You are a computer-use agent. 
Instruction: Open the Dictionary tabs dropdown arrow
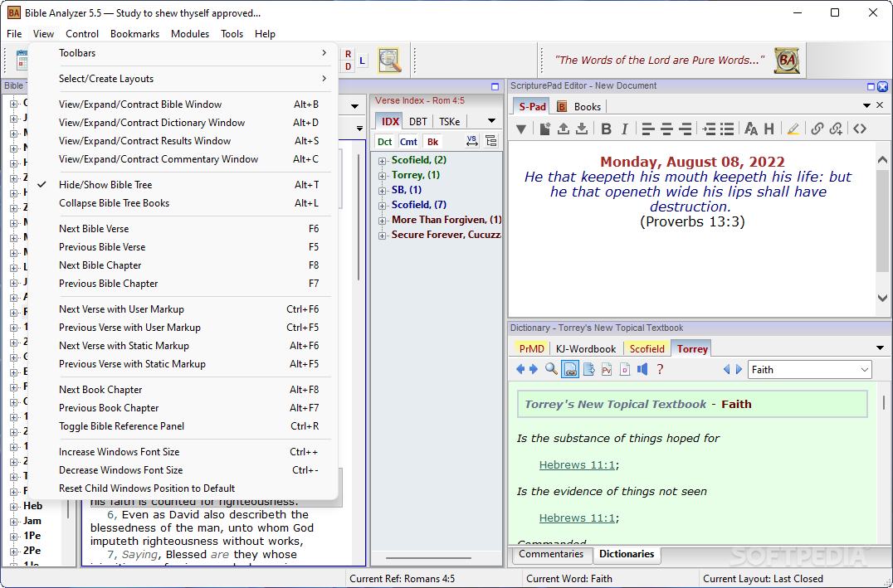[881, 347]
